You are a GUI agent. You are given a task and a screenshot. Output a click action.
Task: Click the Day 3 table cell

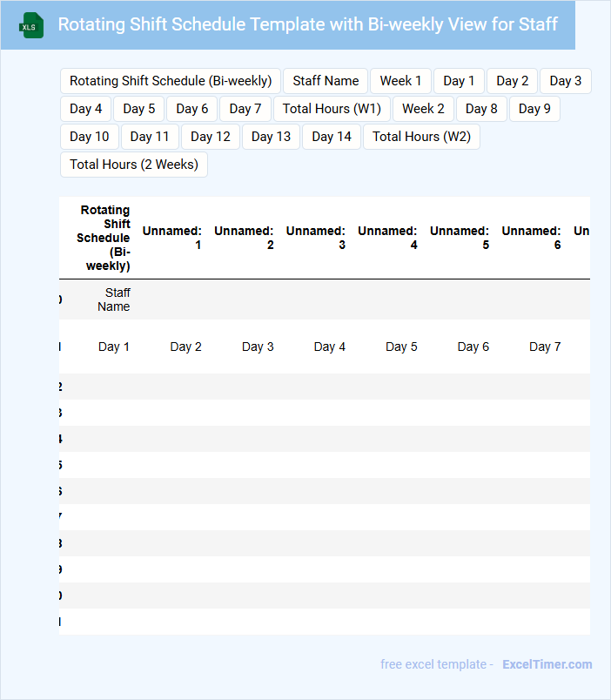(x=258, y=347)
